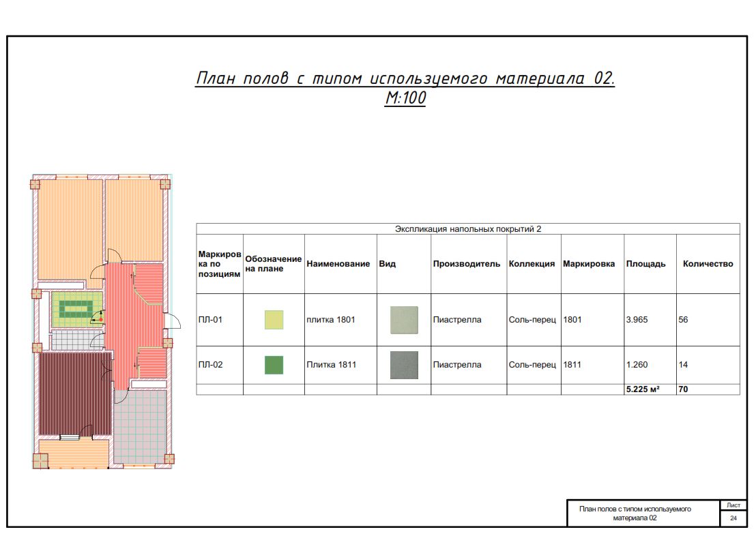The height and width of the screenshot is (536, 756).
Task: Click marking value '1801' in Маркировка column
Action: tap(572, 320)
